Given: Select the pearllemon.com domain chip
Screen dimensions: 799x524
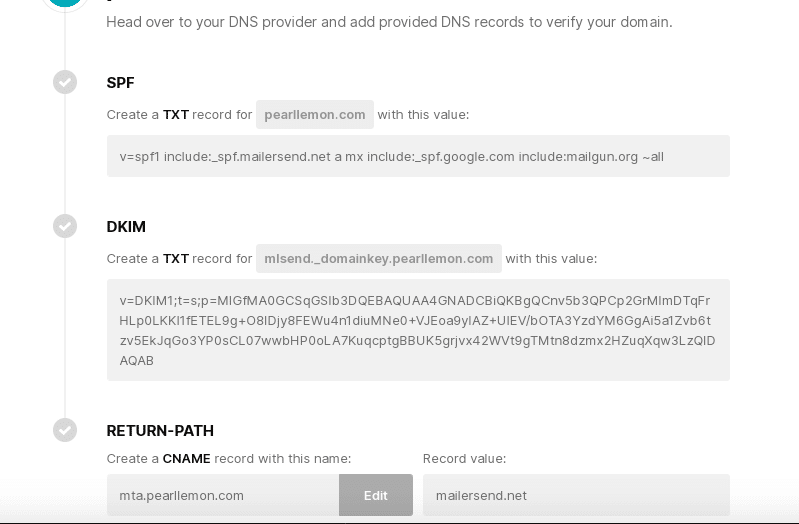Looking at the screenshot, I should click(x=315, y=115).
